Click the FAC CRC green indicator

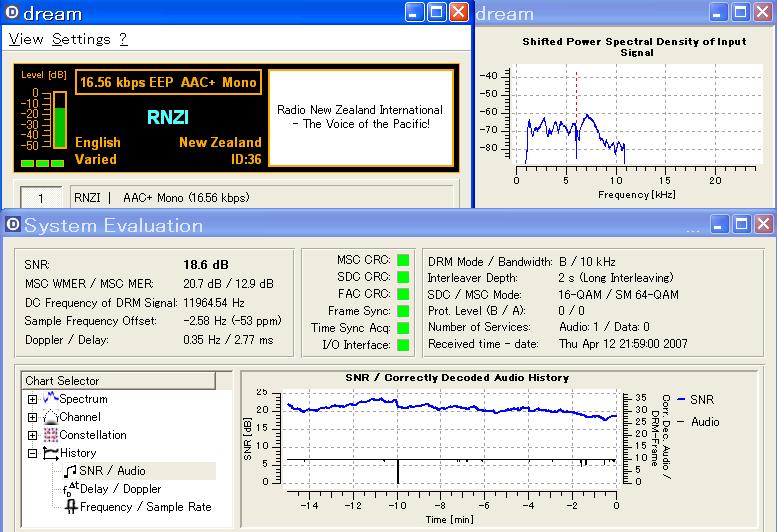pyautogui.click(x=403, y=294)
